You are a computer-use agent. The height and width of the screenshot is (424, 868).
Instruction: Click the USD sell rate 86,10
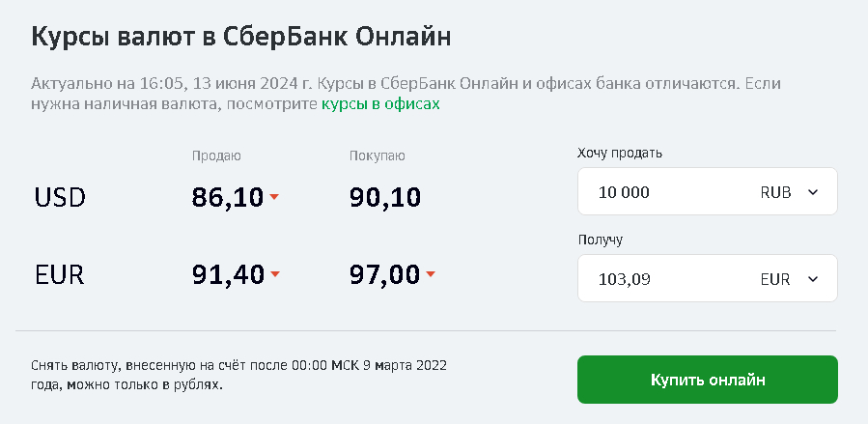[x=228, y=198]
